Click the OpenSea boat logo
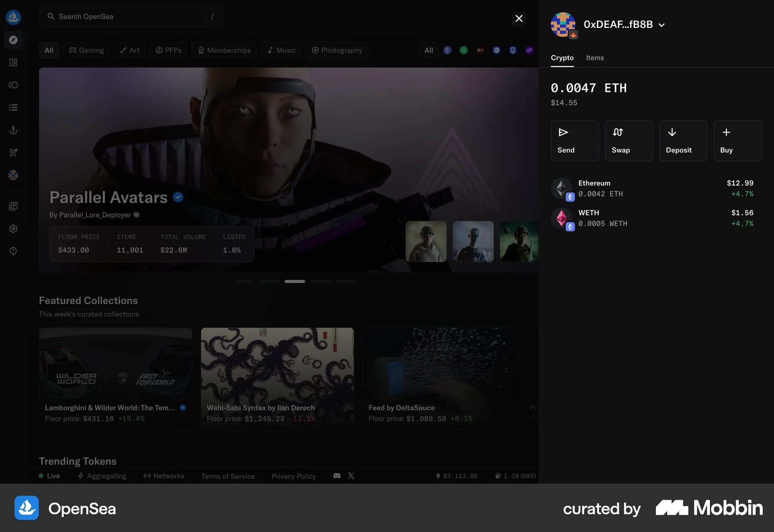 tap(13, 17)
